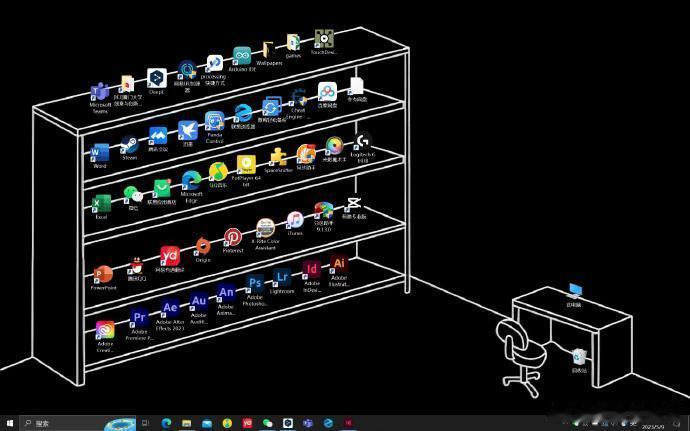
Task: Open Microsoft Edge from the taskbar
Action: click(x=166, y=424)
